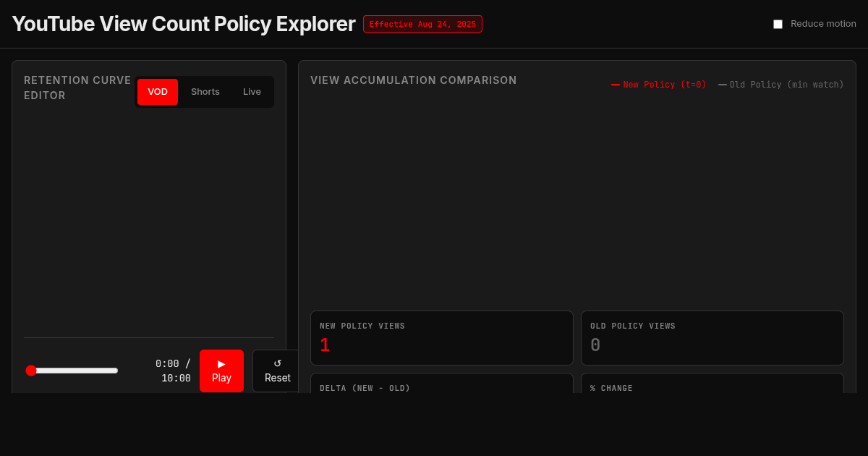Click the Reduce motion label text
The image size is (868, 456).
point(823,24)
